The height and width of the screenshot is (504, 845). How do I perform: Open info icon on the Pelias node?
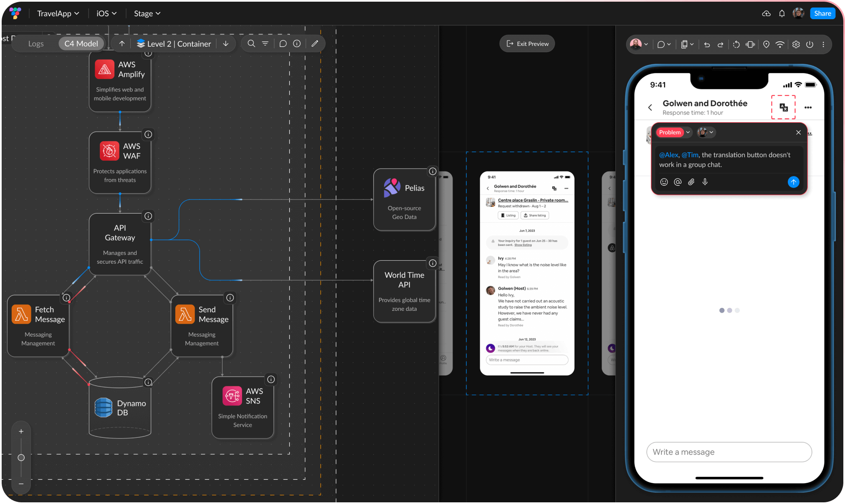433,171
